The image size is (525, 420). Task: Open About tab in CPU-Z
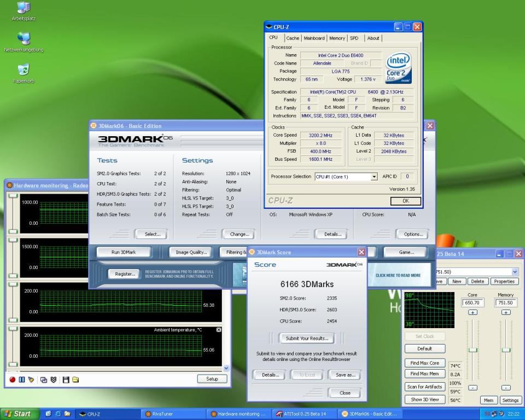pyautogui.click(x=373, y=38)
